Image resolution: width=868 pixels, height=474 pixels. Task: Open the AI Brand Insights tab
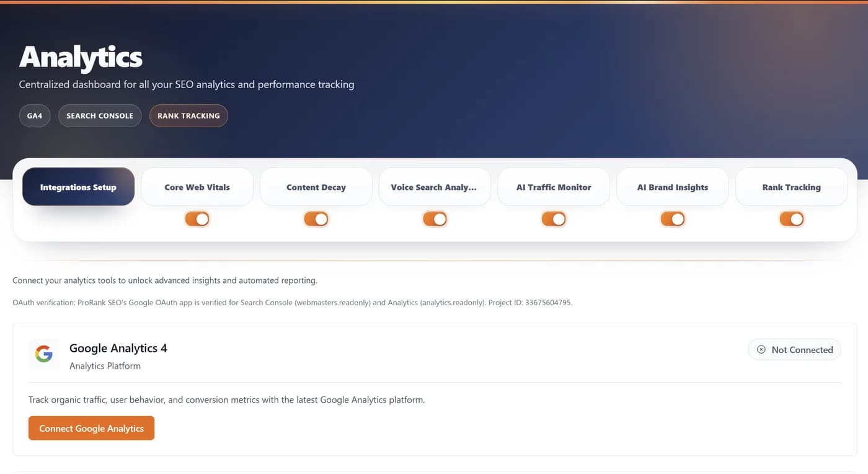coord(673,187)
